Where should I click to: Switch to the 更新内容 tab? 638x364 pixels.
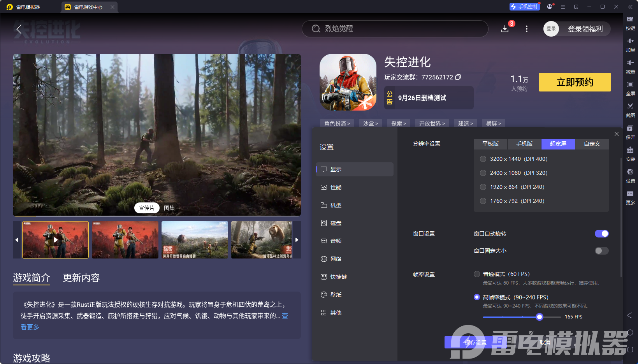click(x=81, y=278)
